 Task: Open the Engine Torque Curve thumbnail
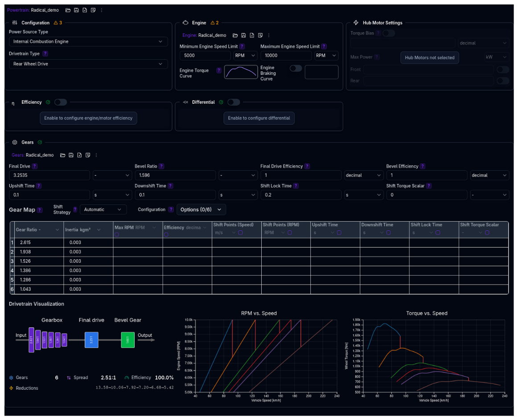[241, 72]
